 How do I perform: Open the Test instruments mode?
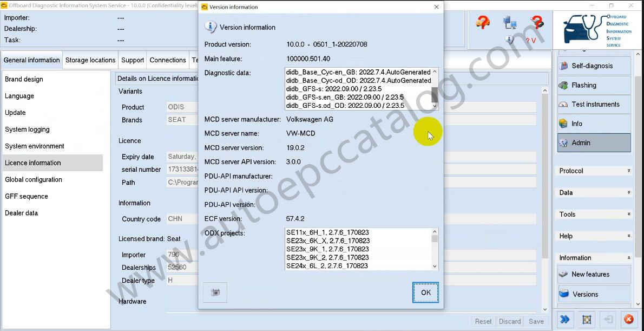594,104
